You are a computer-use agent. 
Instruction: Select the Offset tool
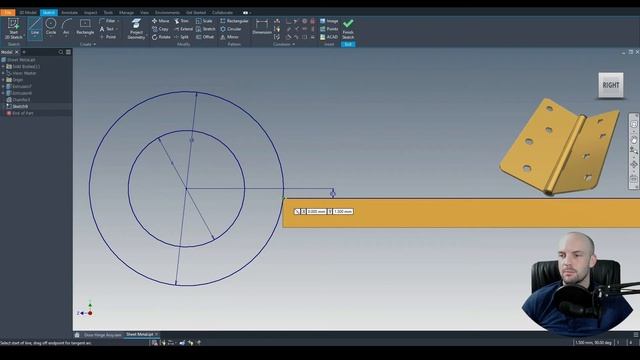tap(205, 37)
